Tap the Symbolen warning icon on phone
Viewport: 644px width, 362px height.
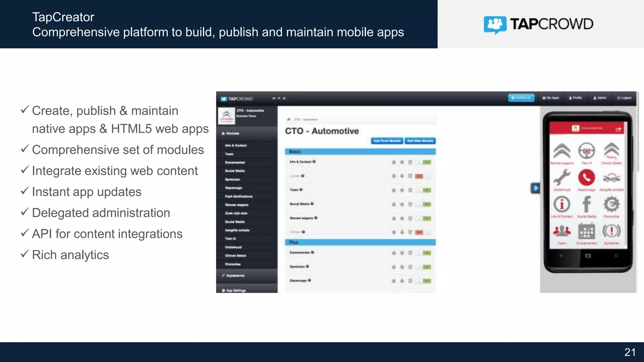[x=611, y=231]
